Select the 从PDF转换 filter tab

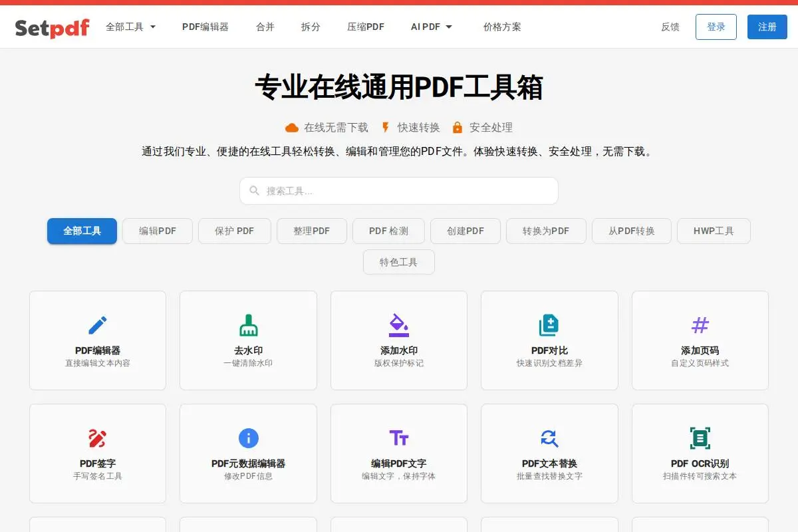[632, 231]
